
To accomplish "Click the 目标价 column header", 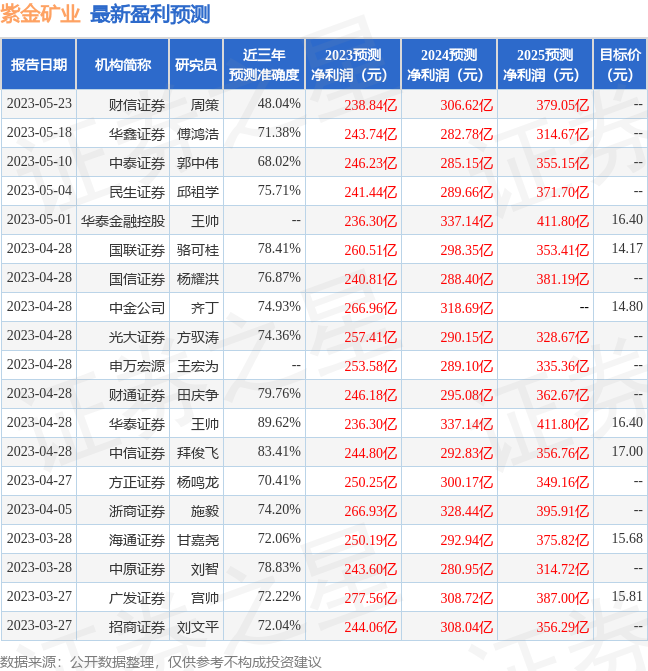I will tap(620, 65).
